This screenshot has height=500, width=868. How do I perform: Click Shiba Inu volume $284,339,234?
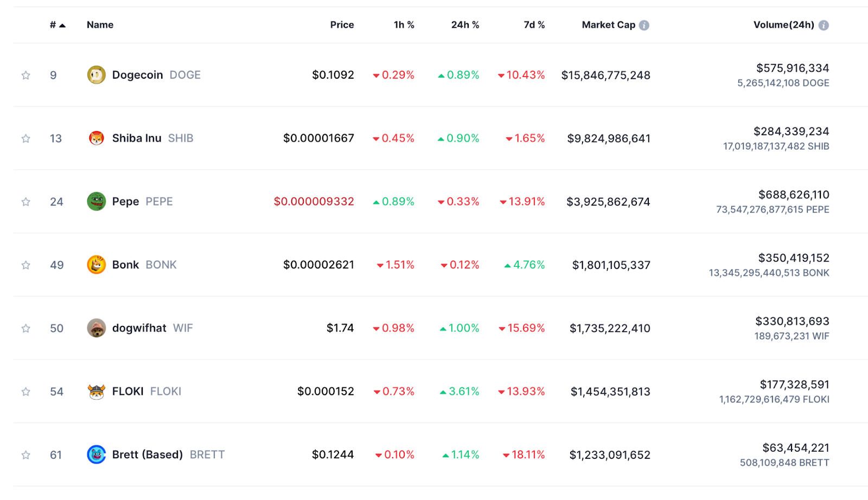791,131
